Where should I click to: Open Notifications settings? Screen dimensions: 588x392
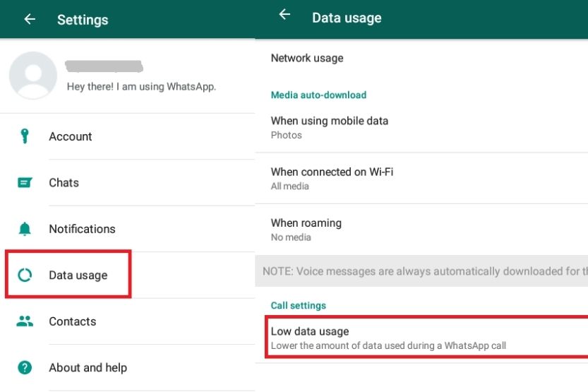click(x=128, y=229)
